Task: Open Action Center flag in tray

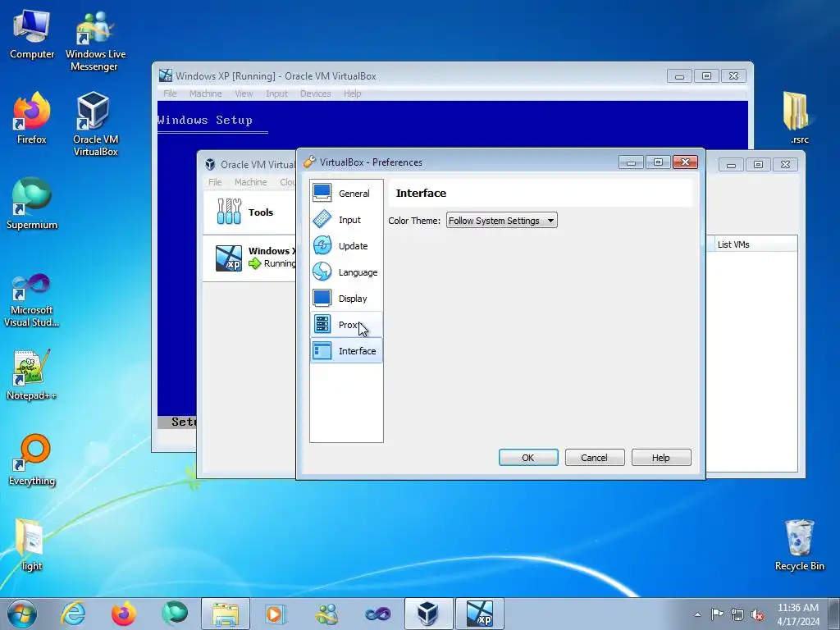Action: (x=717, y=614)
